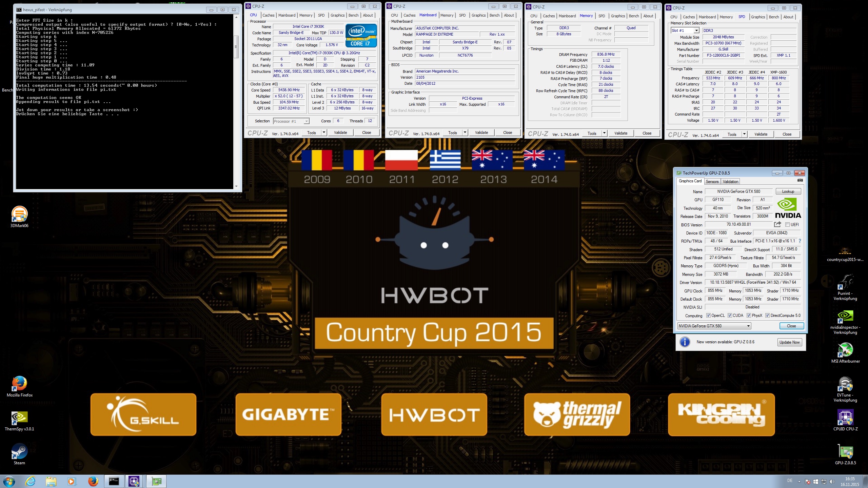Click the Bus Interface question mark in GPU-Z
This screenshot has width=868, height=488.
point(800,241)
